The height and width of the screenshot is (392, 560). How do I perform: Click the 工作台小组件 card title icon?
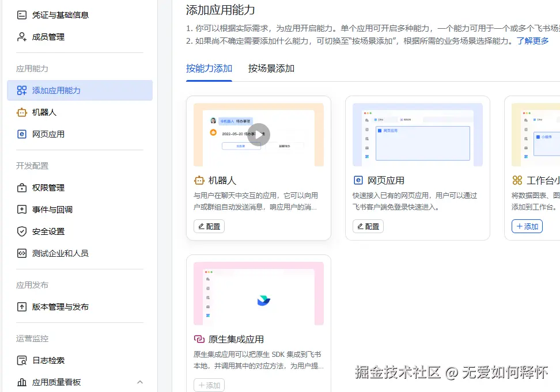[517, 181]
